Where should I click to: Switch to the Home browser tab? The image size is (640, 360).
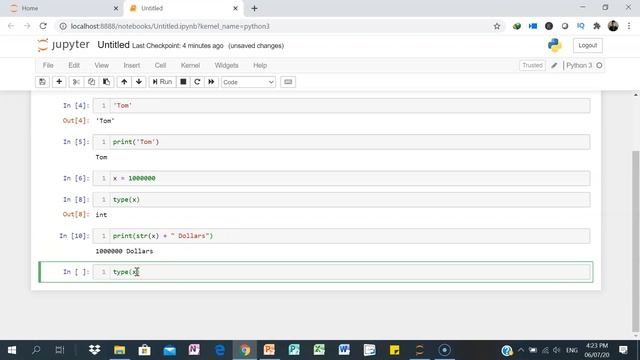(61, 8)
